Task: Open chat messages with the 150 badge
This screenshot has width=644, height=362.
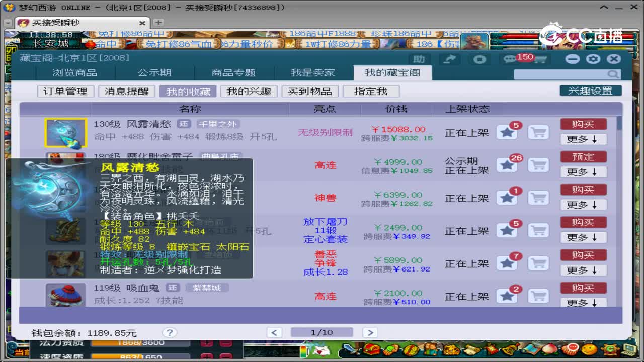Action: pos(511,59)
